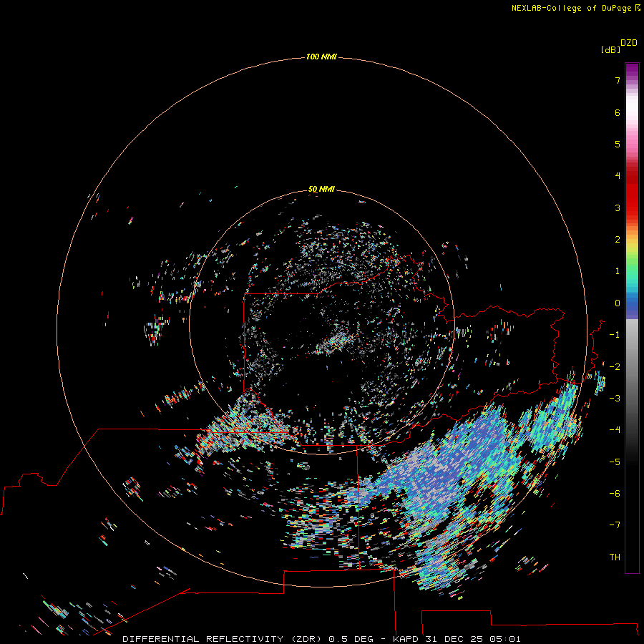Image resolution: width=644 pixels, height=644 pixels.
Task: Click the ZDR color scale bar
Action: click(x=632, y=318)
